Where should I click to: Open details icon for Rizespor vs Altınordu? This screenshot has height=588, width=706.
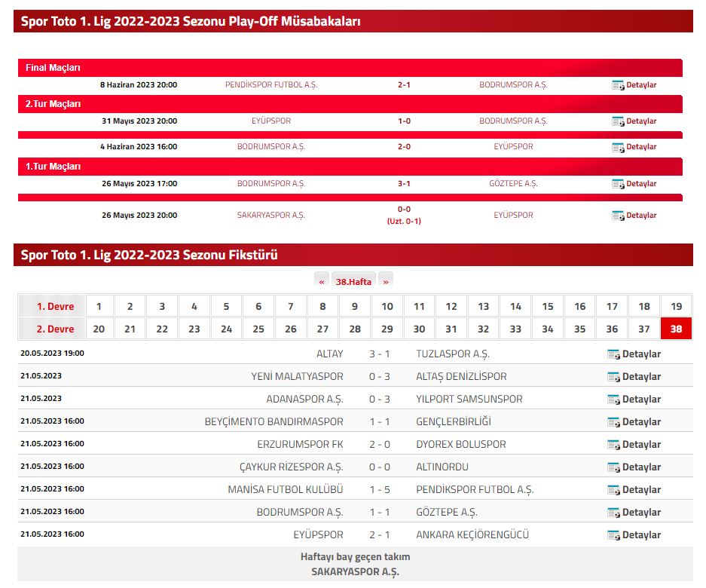tap(613, 467)
